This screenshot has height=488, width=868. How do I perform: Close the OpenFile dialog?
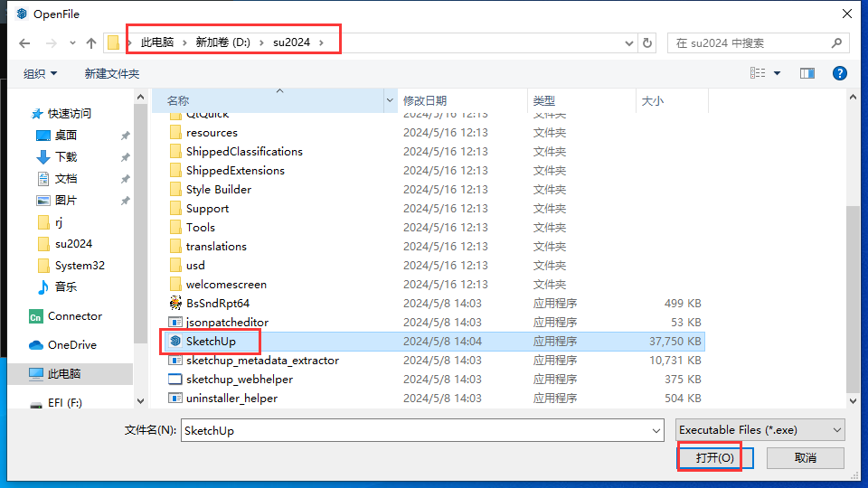[x=847, y=14]
